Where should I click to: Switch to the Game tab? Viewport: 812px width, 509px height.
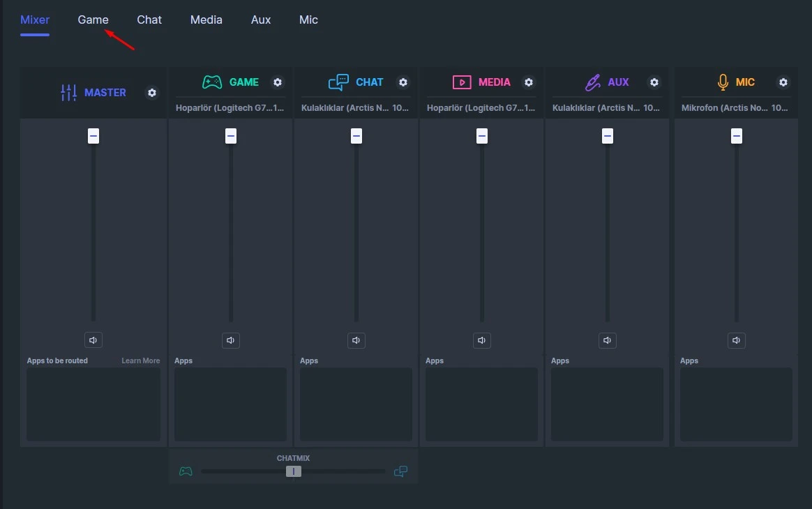[93, 20]
